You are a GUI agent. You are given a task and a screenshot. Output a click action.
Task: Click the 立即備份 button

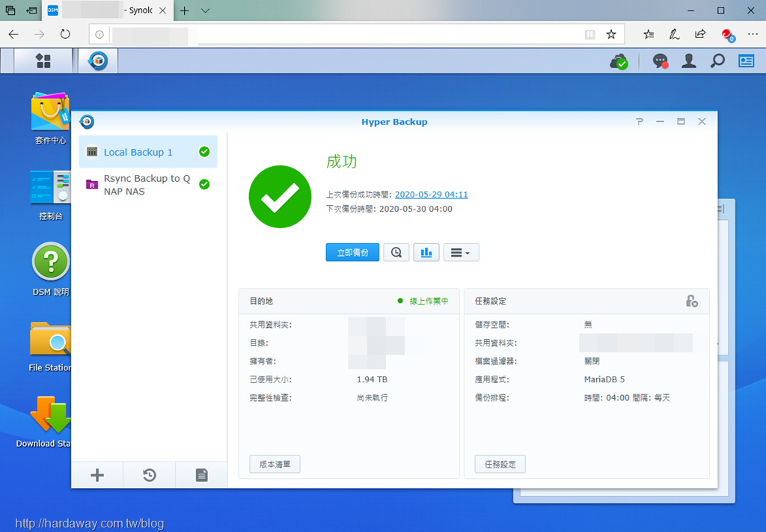352,253
